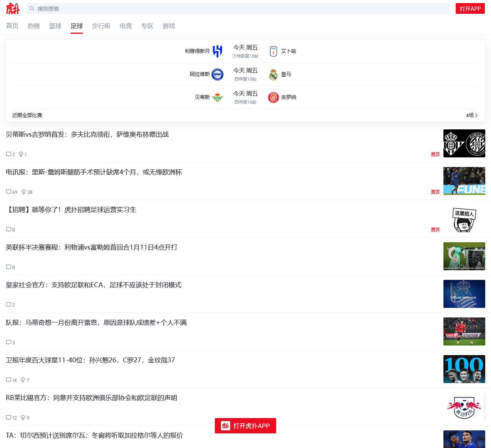Switch to the 篮球 tab

click(x=55, y=26)
